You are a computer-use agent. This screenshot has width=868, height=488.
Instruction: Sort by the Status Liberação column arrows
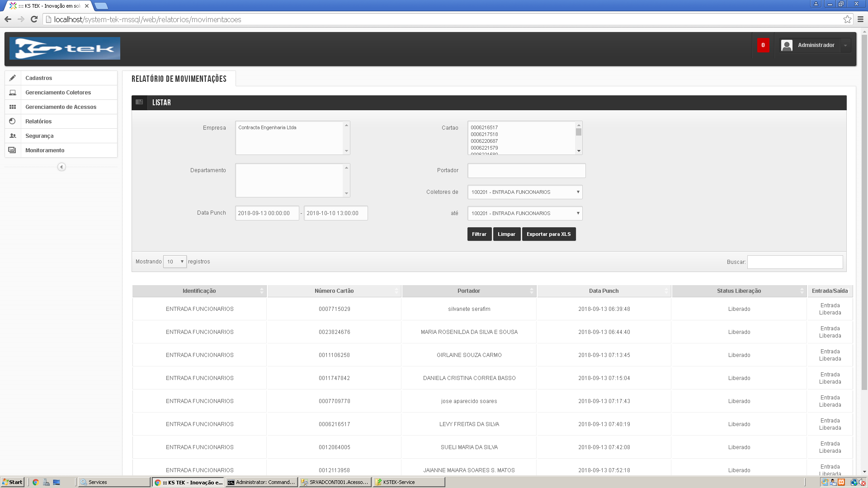click(802, 291)
